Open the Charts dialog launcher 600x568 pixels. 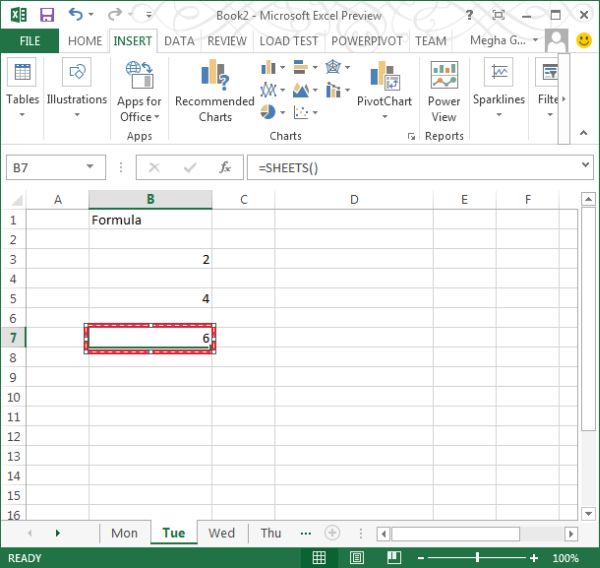[x=411, y=136]
